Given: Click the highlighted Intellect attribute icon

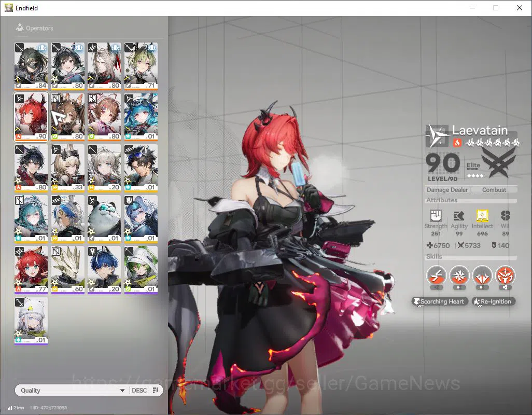Looking at the screenshot, I should (x=482, y=215).
